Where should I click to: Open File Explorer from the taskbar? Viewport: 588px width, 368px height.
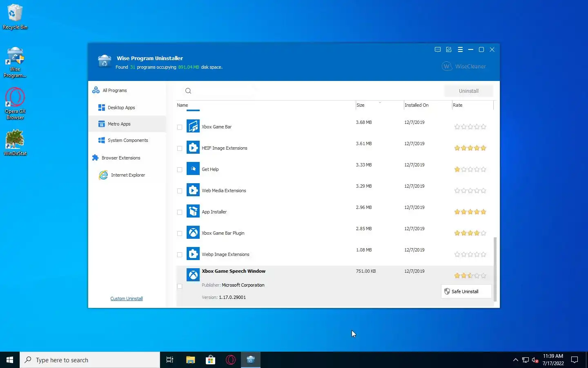190,360
